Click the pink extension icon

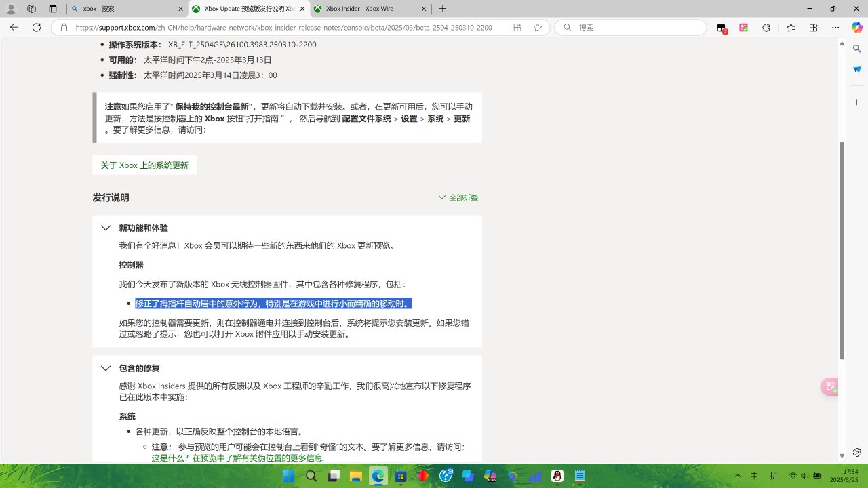pyautogui.click(x=744, y=28)
